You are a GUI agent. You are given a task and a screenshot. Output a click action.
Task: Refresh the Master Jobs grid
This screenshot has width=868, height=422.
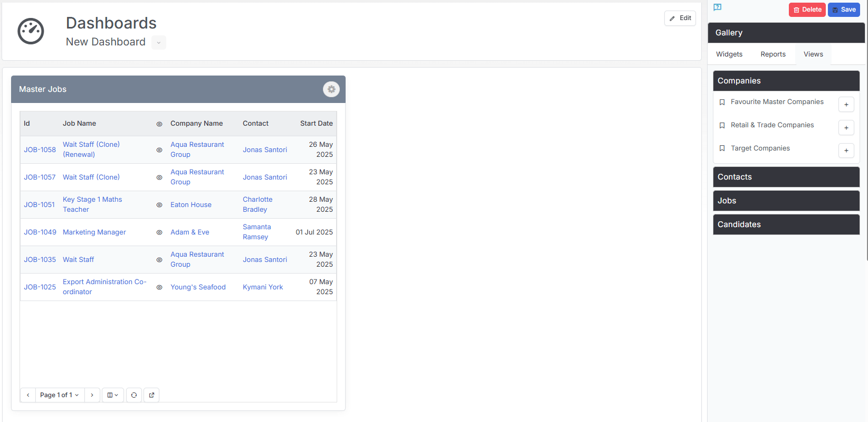pos(134,395)
